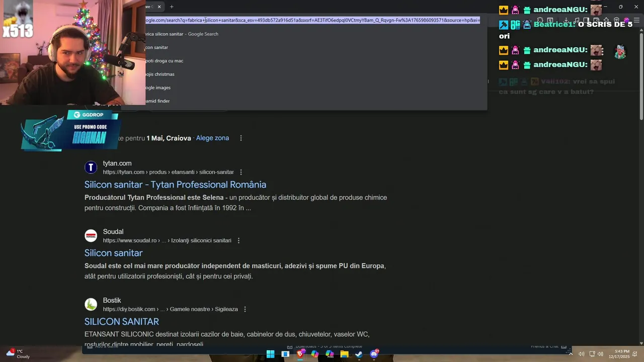This screenshot has height=362, width=644.
Task: Open the three-dot menu beside Alege zona
Action: point(241,138)
